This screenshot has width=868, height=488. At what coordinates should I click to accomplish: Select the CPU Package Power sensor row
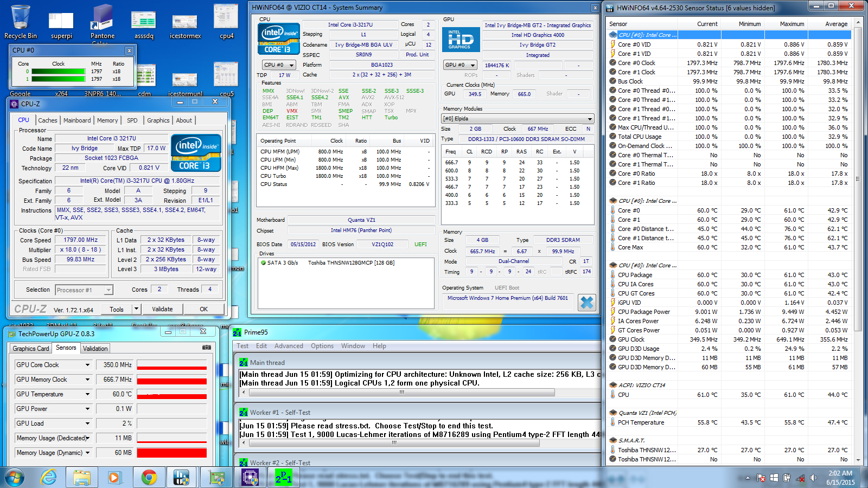pos(731,312)
